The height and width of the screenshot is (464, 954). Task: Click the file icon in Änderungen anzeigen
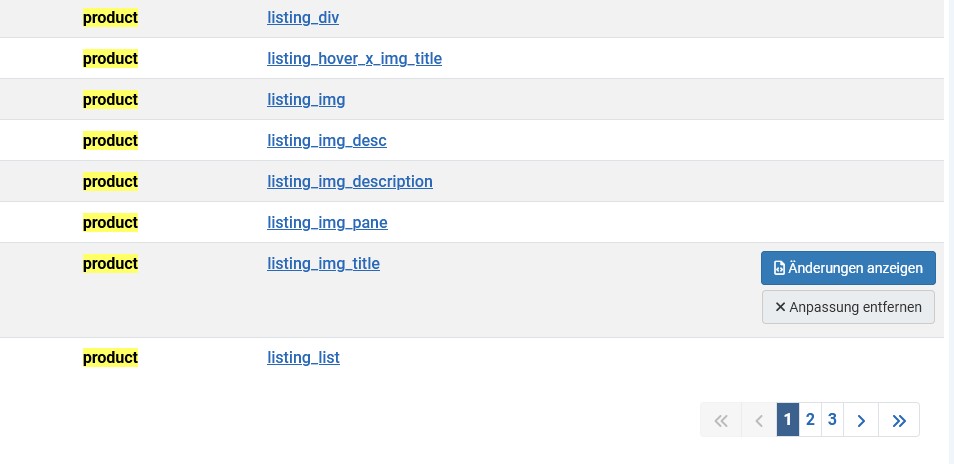click(x=779, y=268)
